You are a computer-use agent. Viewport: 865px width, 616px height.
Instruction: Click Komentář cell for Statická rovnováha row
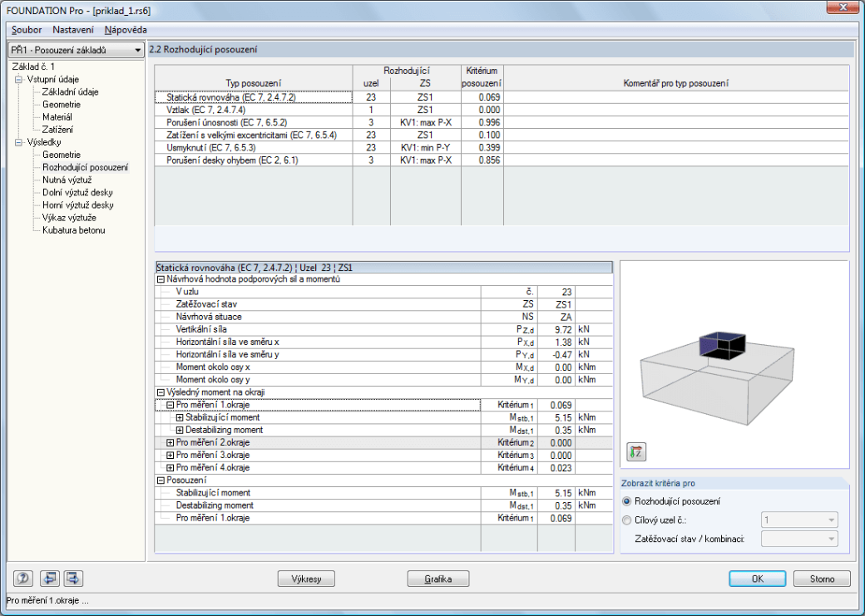(x=675, y=97)
